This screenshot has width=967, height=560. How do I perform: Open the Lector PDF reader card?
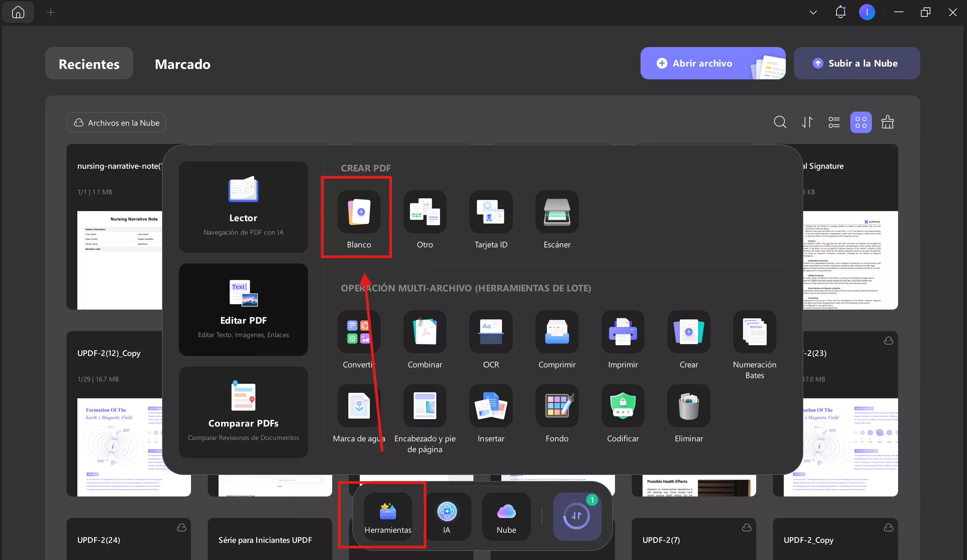pos(243,207)
